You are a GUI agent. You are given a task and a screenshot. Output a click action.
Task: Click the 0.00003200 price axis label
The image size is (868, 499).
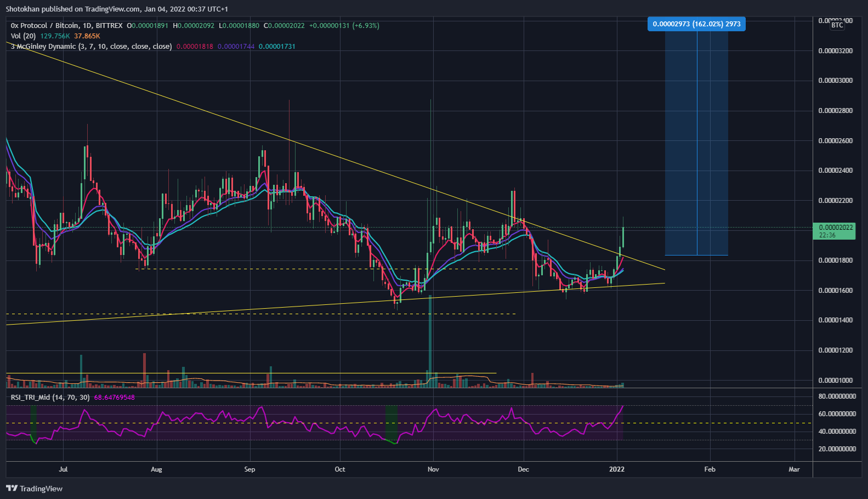(836, 51)
